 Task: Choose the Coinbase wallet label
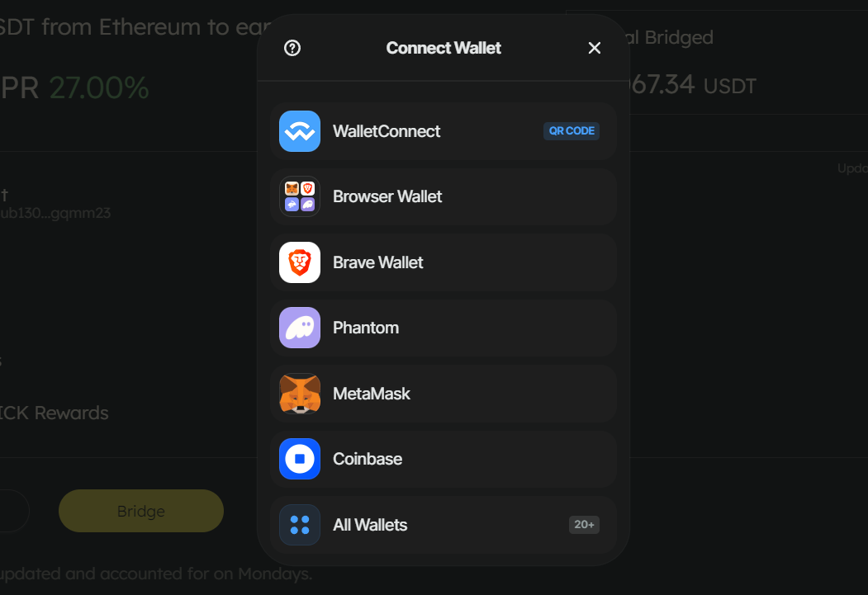pos(368,459)
